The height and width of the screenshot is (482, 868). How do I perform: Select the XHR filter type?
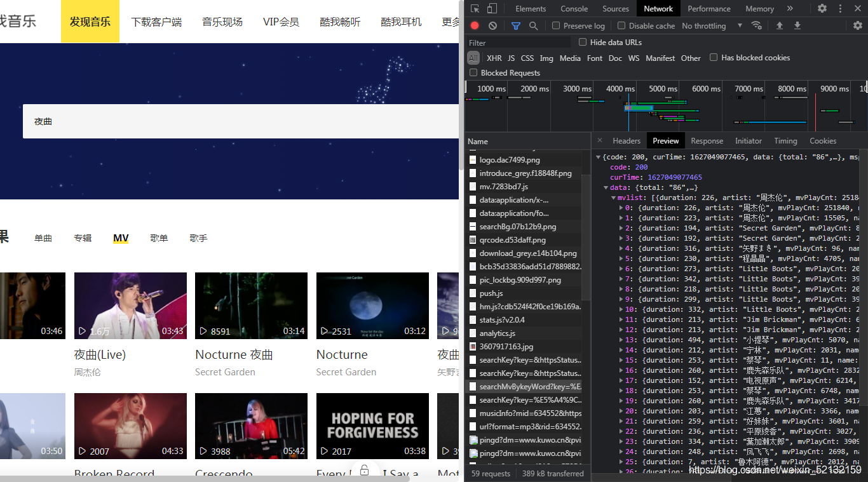click(x=494, y=58)
